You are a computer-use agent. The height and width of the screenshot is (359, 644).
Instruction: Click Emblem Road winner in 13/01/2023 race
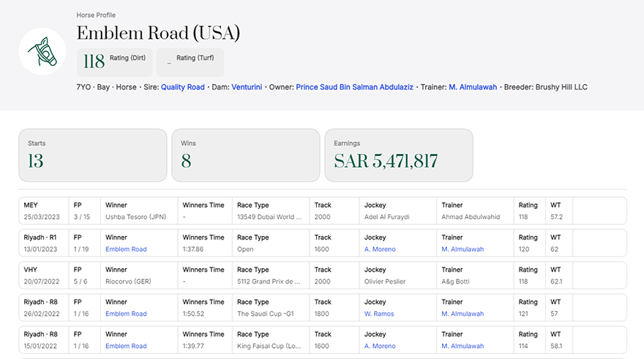pos(126,249)
